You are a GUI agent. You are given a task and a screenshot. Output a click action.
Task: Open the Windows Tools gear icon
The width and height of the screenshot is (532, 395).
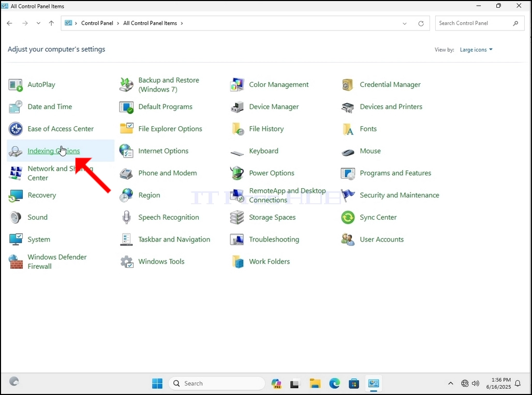(x=126, y=262)
